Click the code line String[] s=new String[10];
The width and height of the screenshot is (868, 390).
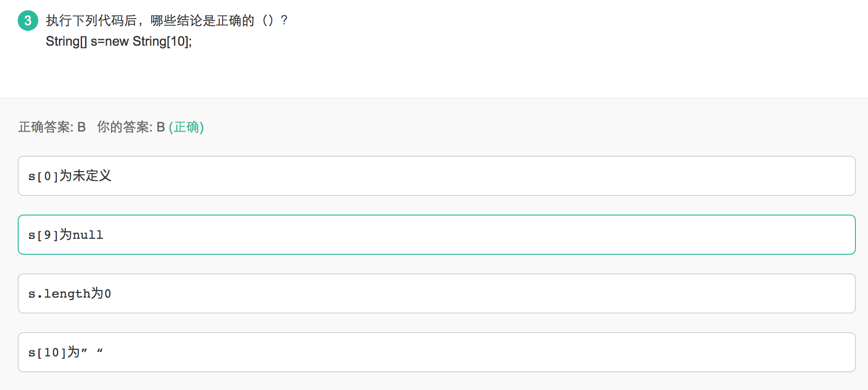tap(119, 42)
